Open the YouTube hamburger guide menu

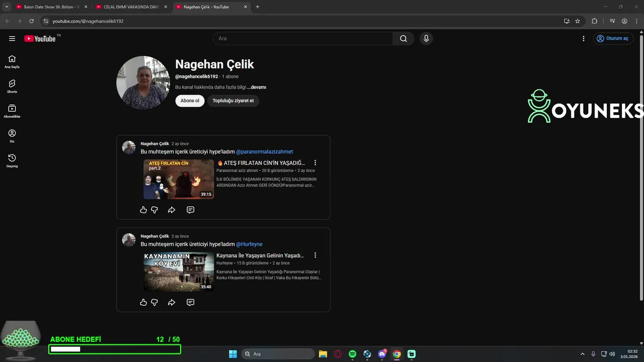point(12,39)
